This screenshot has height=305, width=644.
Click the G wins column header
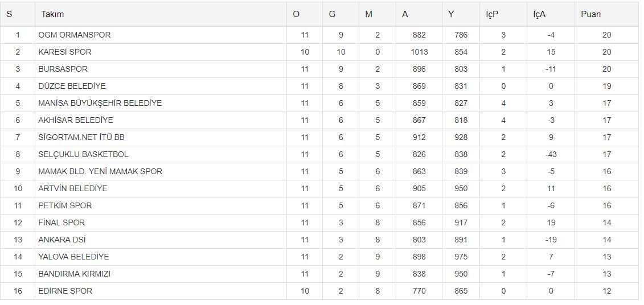pos(332,14)
